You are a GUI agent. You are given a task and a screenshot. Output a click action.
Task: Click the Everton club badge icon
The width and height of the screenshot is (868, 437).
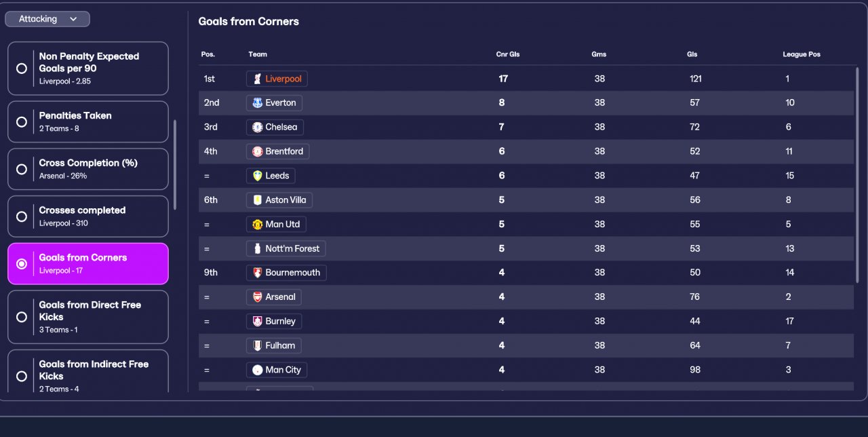tap(257, 103)
